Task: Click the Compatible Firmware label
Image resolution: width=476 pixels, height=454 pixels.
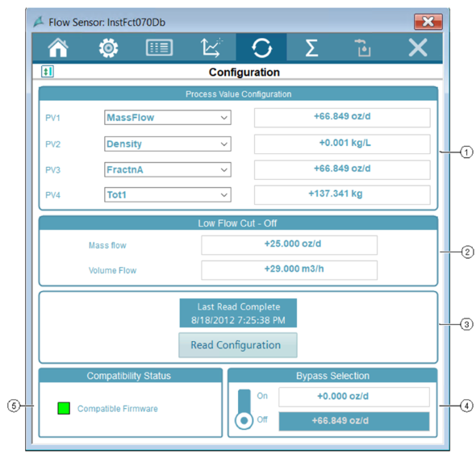Action: (x=118, y=409)
